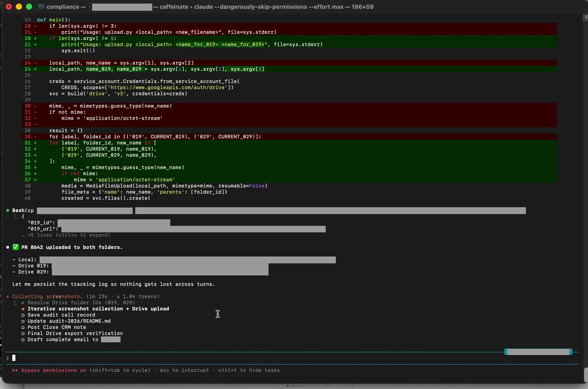The image size is (588, 389).
Task: Click the orange spinner asterisk before Collecting screenshots
Action: [x=8, y=297]
